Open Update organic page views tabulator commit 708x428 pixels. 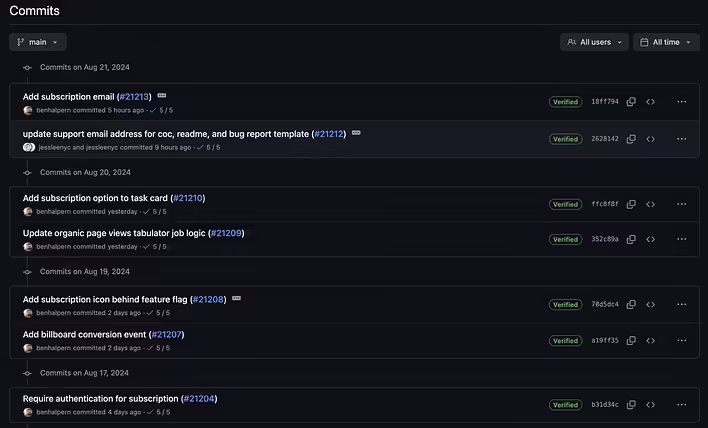pos(114,233)
